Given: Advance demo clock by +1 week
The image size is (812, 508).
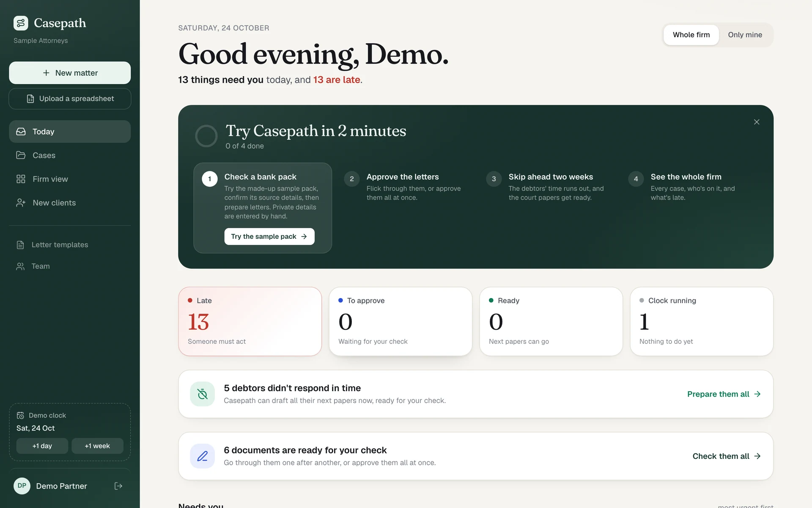Looking at the screenshot, I should pos(97,446).
